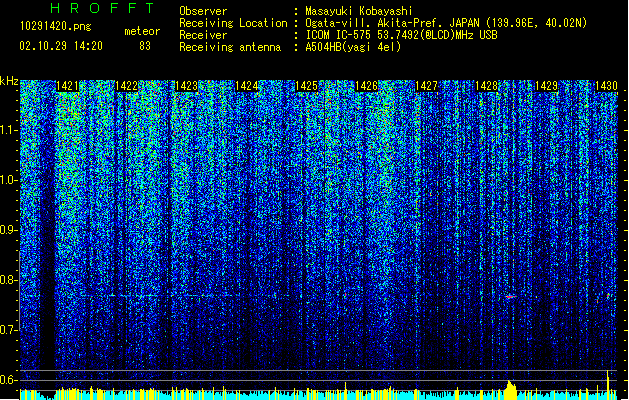Click the tall yellow signal peak below 1428
The width and height of the screenshot is (629, 400).
click(x=511, y=390)
